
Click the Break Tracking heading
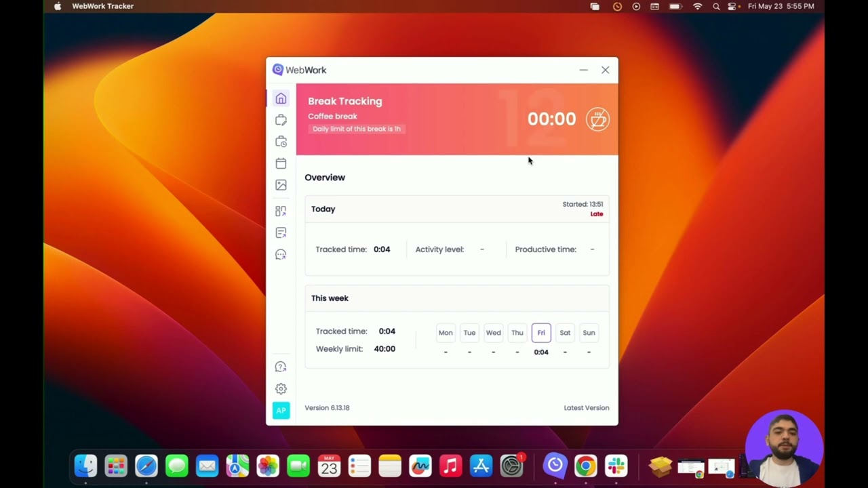coord(345,101)
